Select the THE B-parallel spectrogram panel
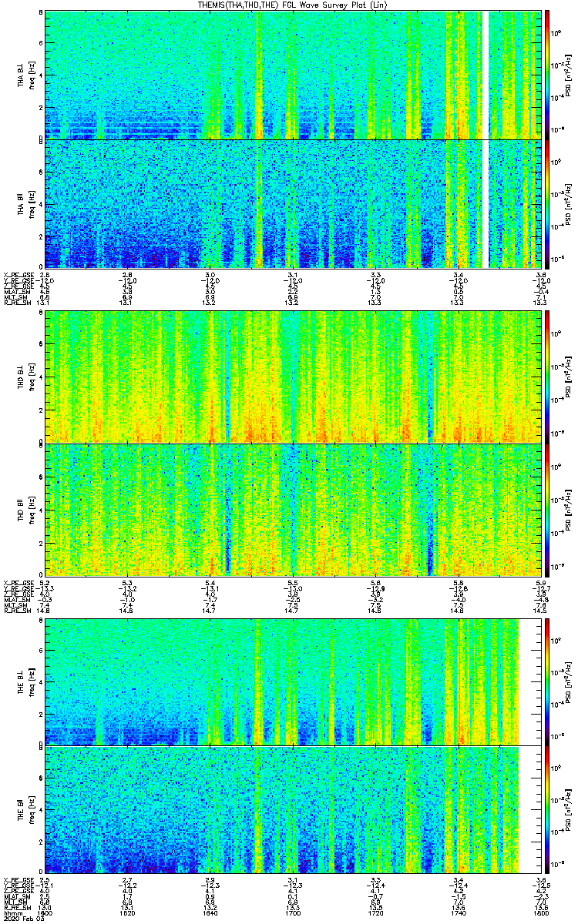The height and width of the screenshot is (924, 578). tap(293, 809)
